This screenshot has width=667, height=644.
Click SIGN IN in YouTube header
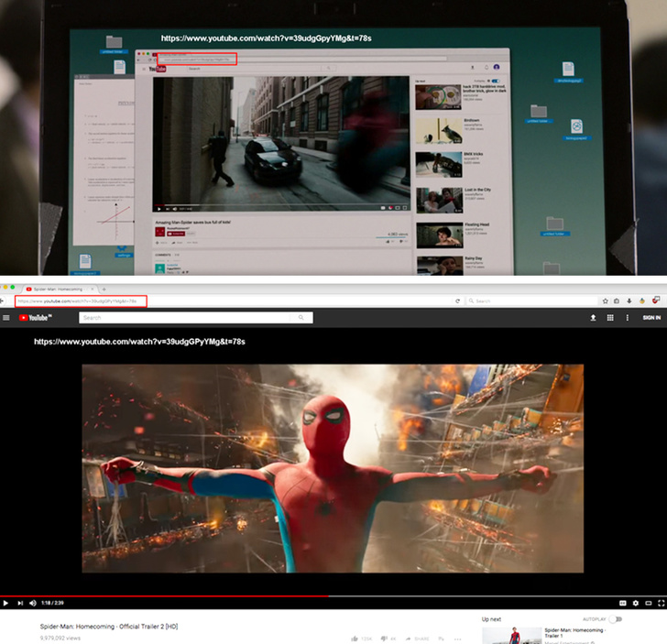pyautogui.click(x=651, y=318)
